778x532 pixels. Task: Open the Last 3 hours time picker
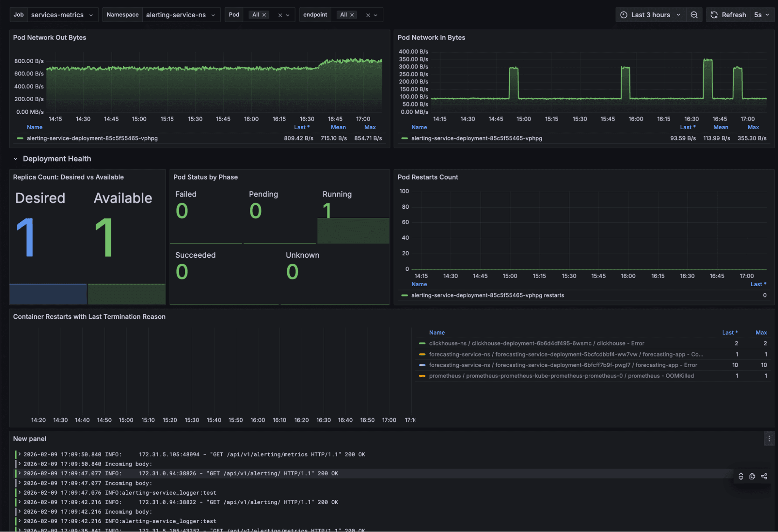click(x=650, y=15)
